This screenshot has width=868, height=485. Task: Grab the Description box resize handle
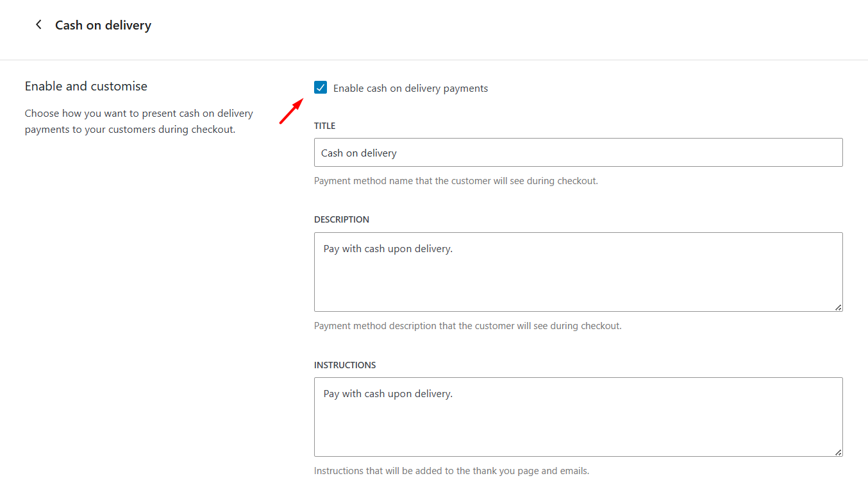pos(839,307)
